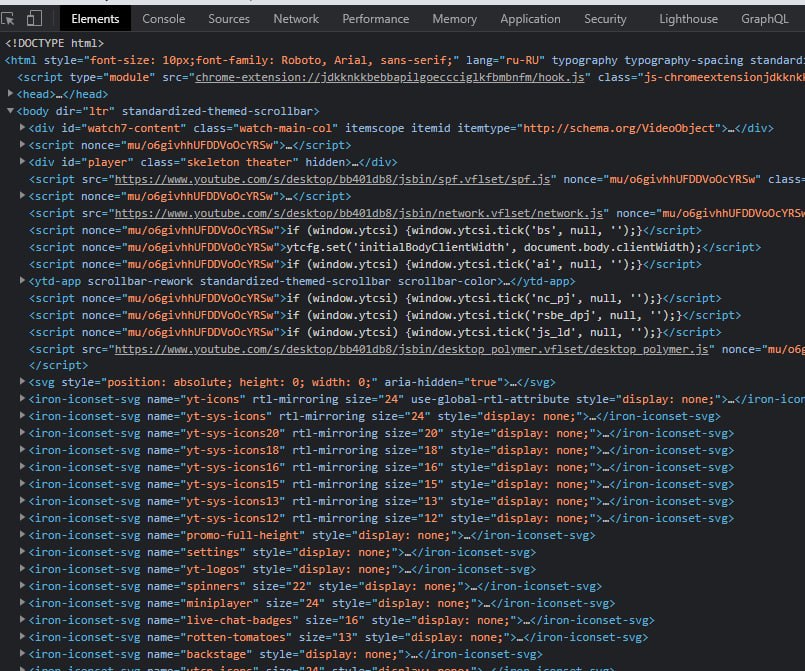Select the script with tick('rsbe_dpj') call
This screenshot has height=671, width=805.
(385, 315)
